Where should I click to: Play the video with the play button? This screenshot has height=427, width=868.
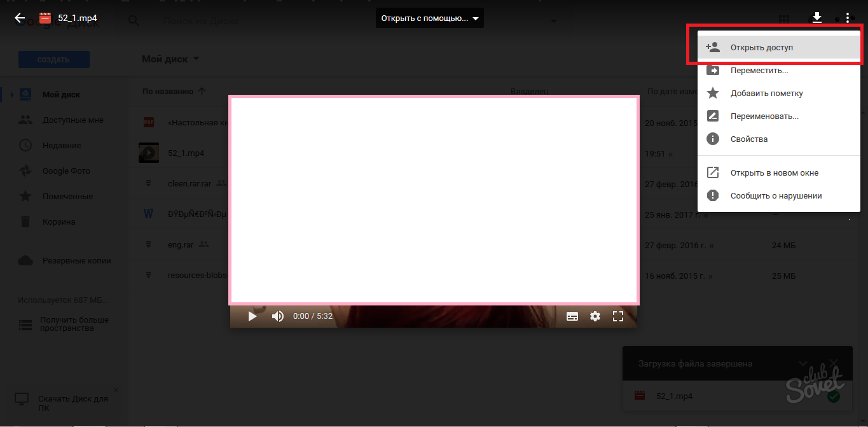252,316
